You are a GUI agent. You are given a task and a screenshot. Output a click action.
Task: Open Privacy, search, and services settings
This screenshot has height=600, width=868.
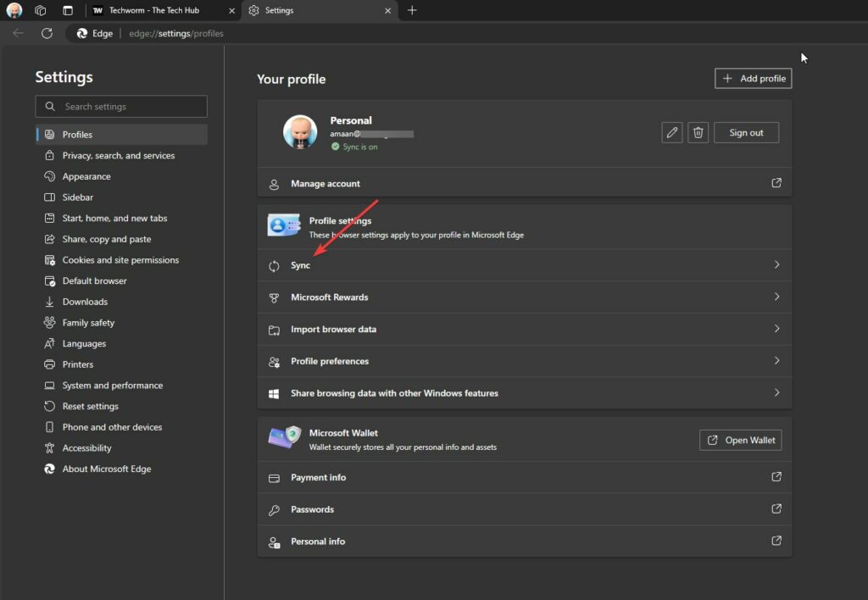[x=122, y=156]
